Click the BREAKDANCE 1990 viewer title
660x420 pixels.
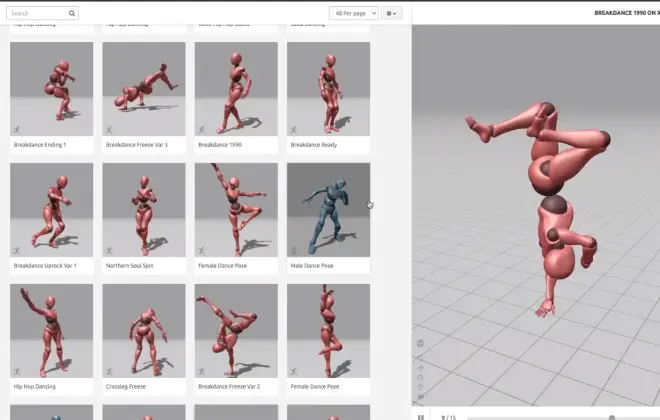coord(626,13)
